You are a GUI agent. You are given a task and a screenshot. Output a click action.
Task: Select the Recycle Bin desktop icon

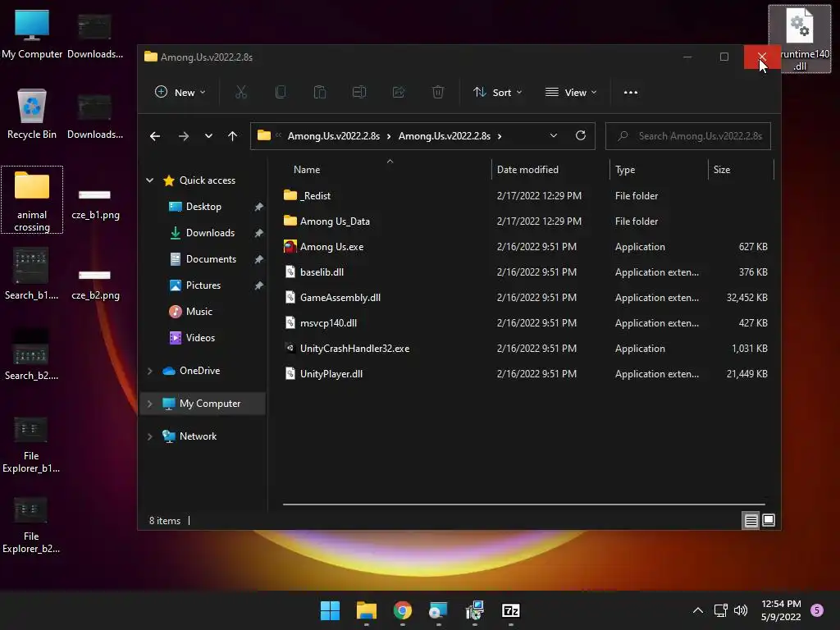coord(32,113)
